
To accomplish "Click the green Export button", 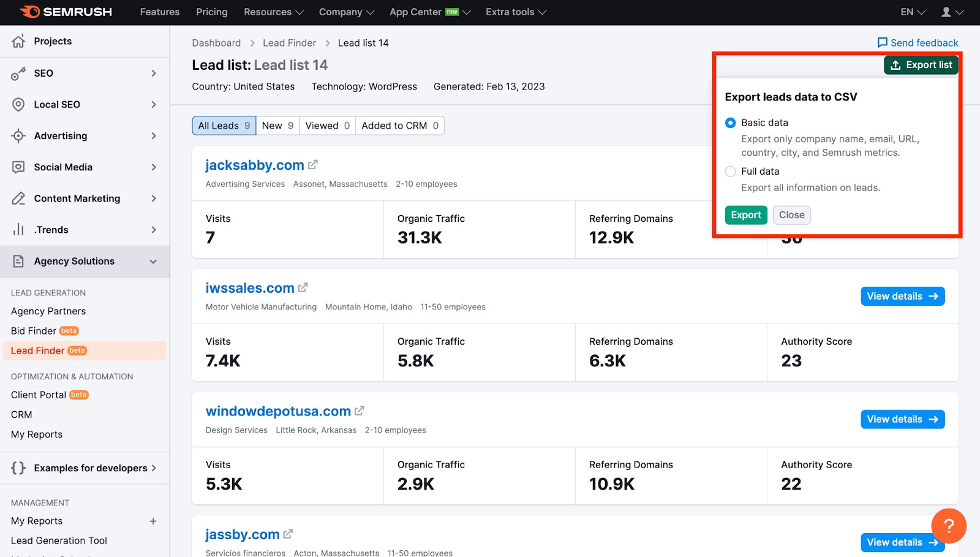I will coord(746,215).
